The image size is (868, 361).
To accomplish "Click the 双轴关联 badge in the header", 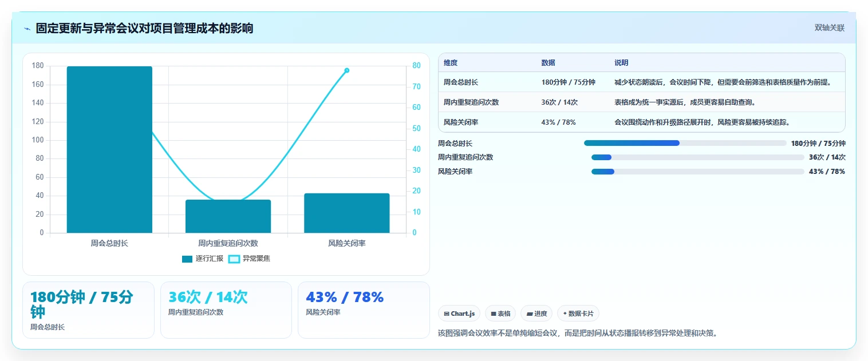I will [x=830, y=27].
